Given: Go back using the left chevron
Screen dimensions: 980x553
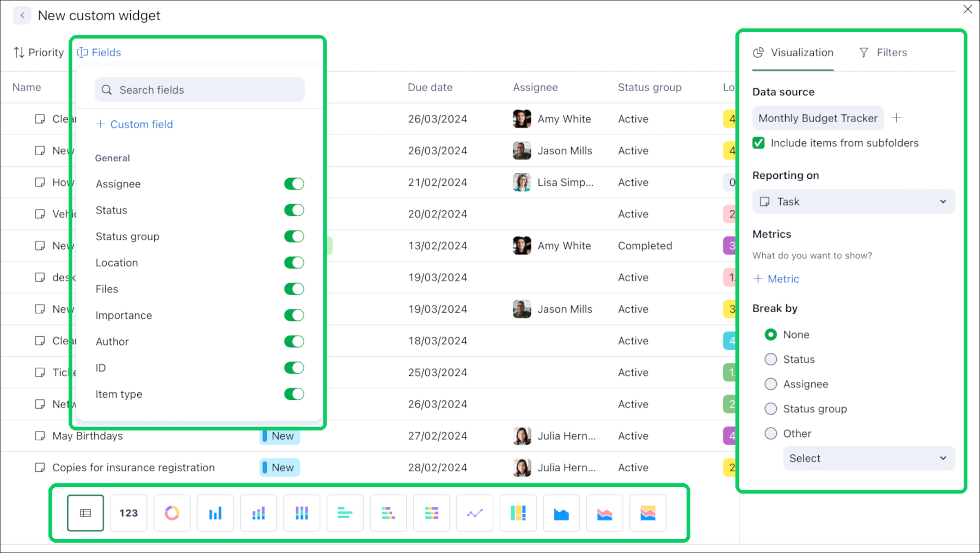Looking at the screenshot, I should [x=22, y=15].
